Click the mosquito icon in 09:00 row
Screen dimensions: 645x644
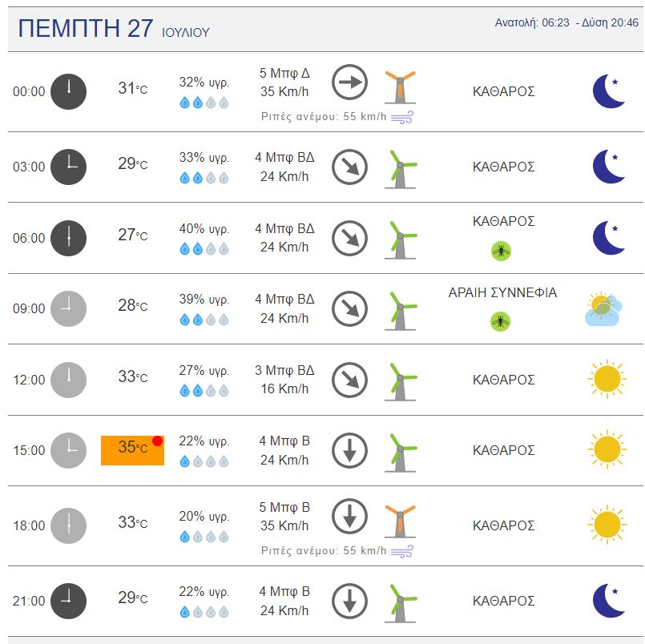(501, 322)
